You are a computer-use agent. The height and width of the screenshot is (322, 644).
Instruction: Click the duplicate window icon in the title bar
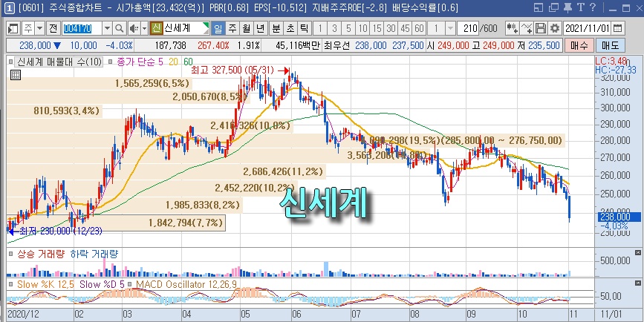(x=554, y=7)
